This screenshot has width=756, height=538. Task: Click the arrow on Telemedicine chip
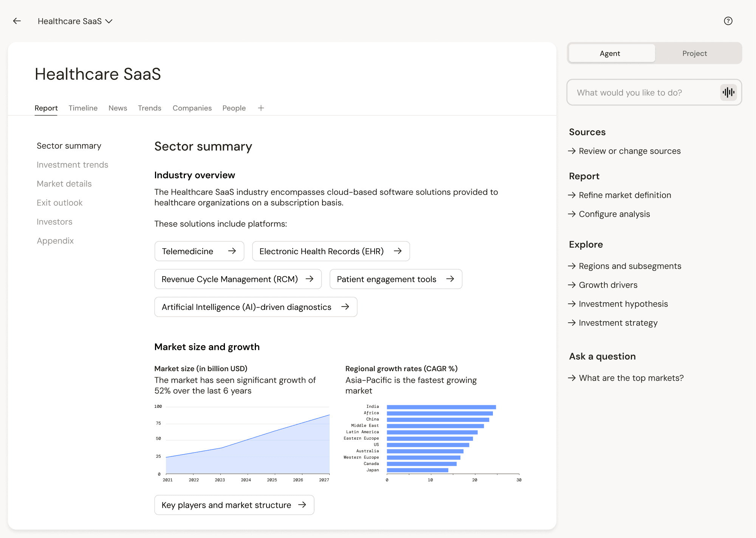[232, 251]
